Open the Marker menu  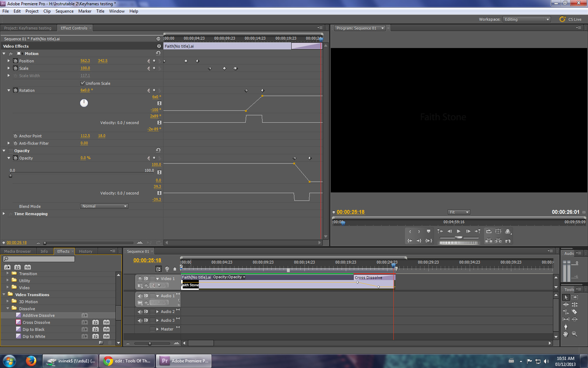point(85,11)
